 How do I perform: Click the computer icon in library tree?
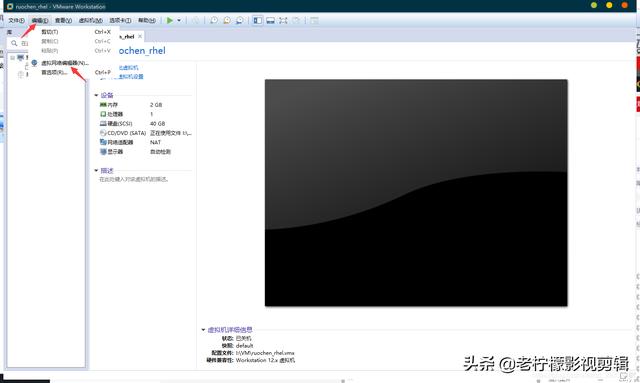pos(20,58)
